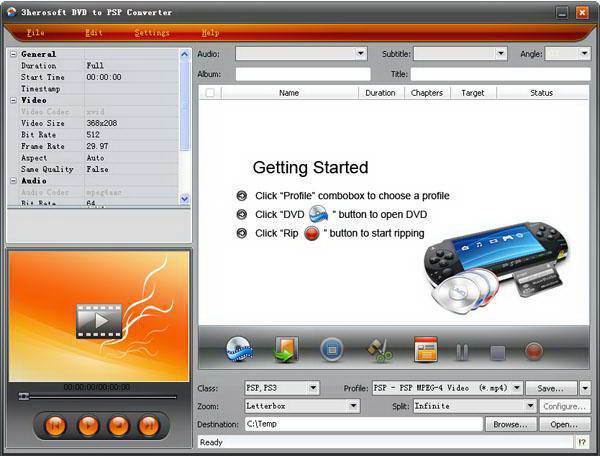Click the Configure... button
Viewport: 600px width, 456px height.
565,406
